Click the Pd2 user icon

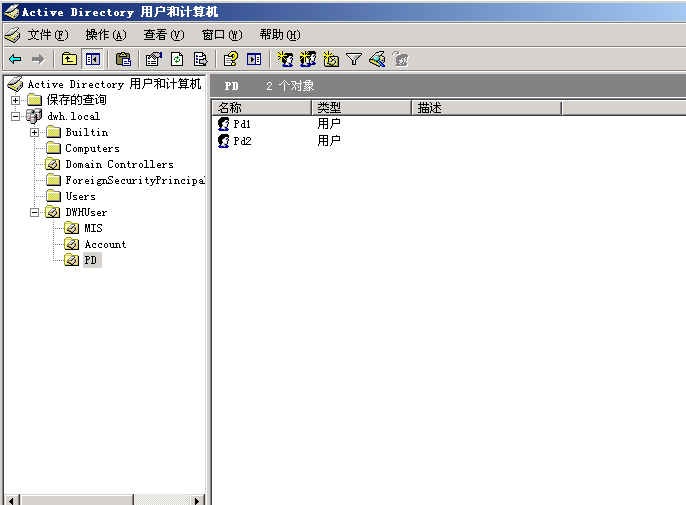pos(224,141)
